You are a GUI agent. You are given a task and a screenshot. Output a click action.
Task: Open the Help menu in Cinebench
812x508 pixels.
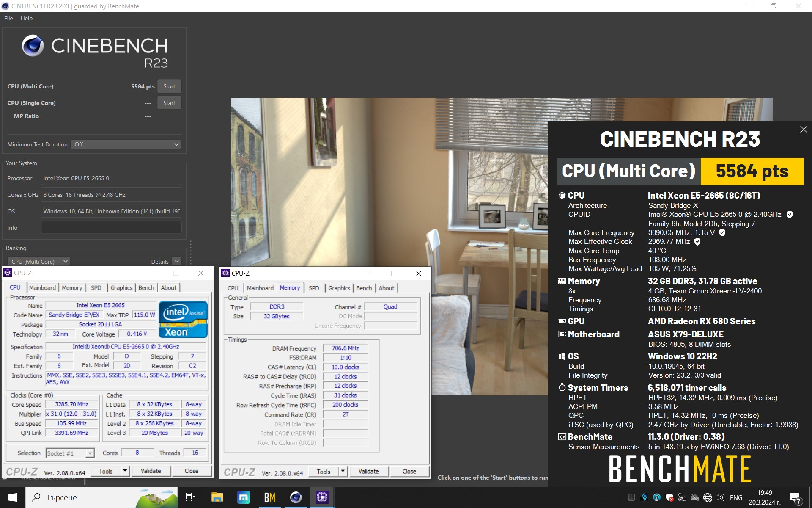pyautogui.click(x=27, y=18)
